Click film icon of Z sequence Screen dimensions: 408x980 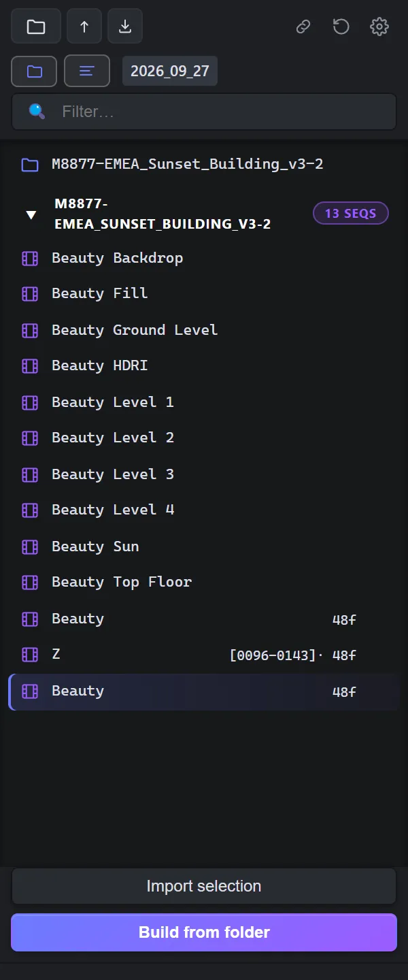pyautogui.click(x=30, y=655)
